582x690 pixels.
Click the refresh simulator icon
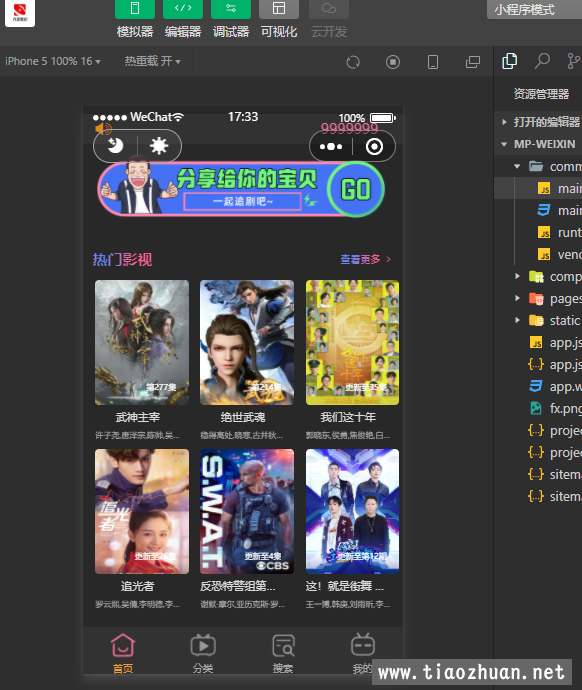(x=353, y=62)
